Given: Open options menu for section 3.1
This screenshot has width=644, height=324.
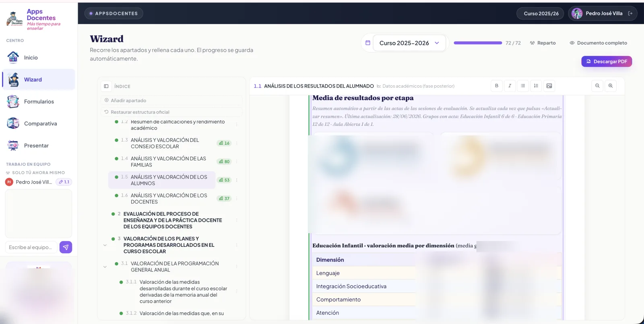Looking at the screenshot, I should tap(237, 267).
